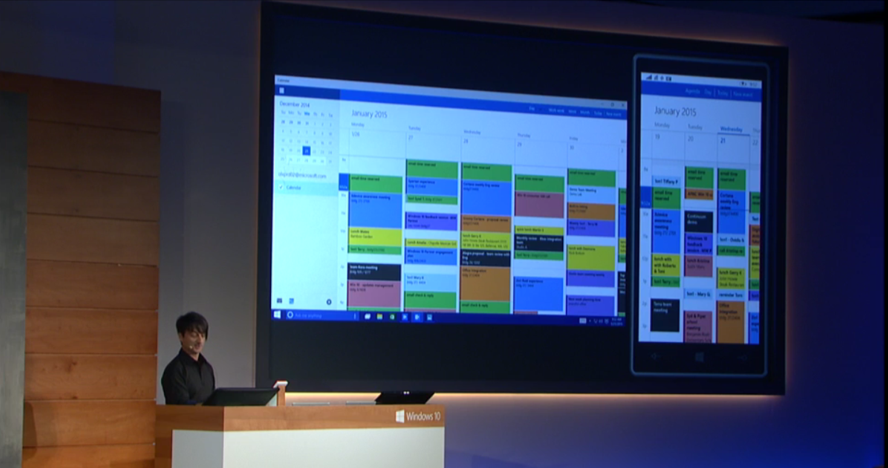Screen dimensions: 888x468
Task: Tap the phone's back arrow button
Action: point(655,356)
